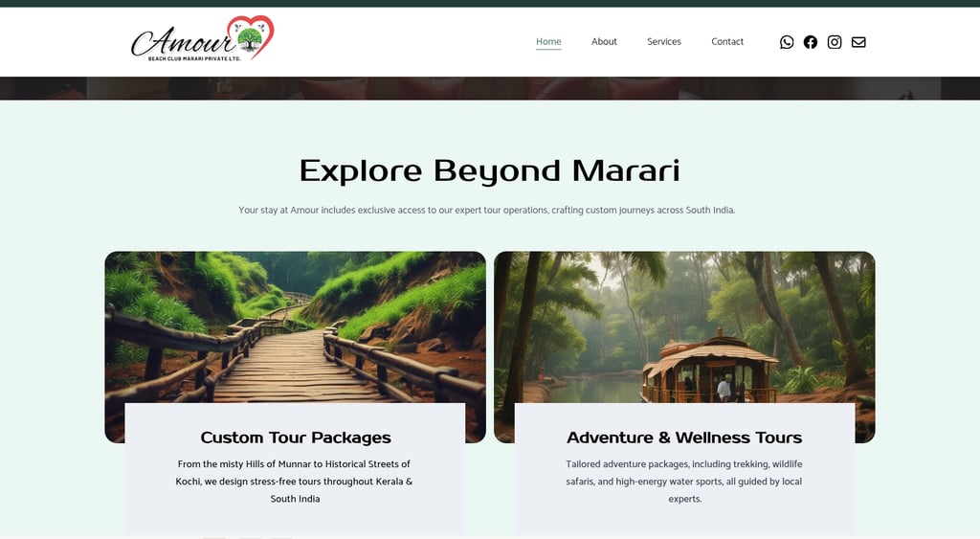Select the Custom Tour Packages heading
This screenshot has width=980, height=539.
tap(296, 438)
